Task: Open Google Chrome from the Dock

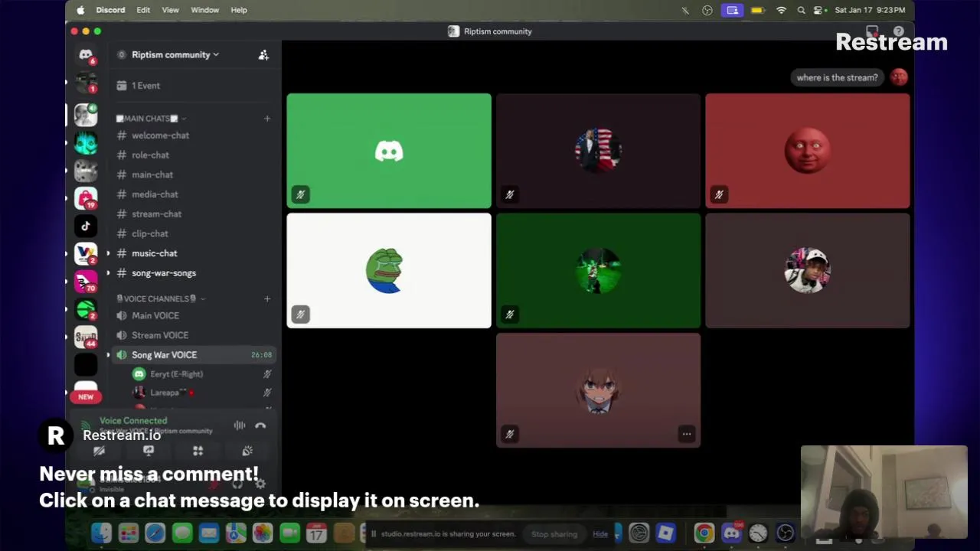Action: click(704, 533)
